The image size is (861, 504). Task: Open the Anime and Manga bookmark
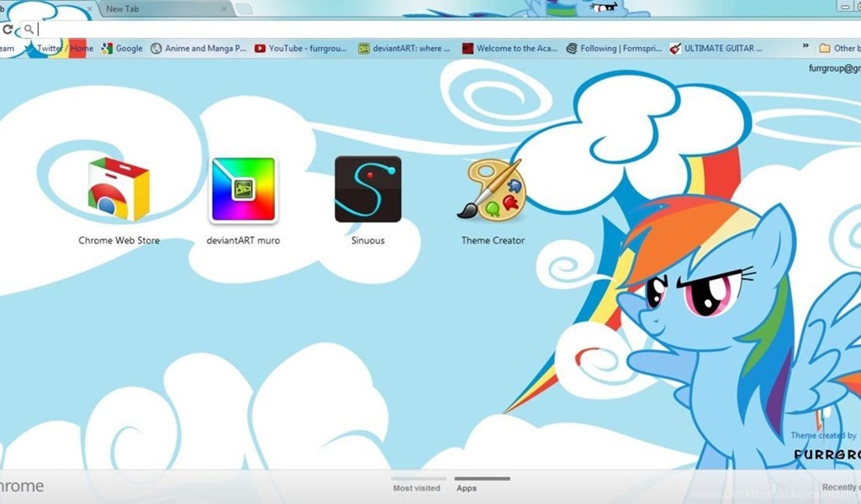(x=198, y=48)
